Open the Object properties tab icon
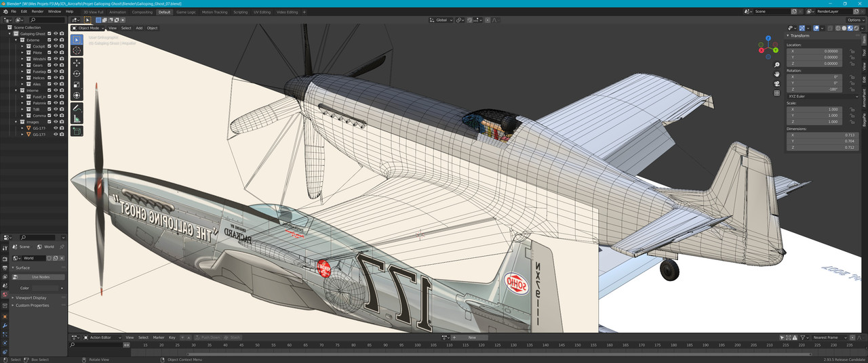Image resolution: width=868 pixels, height=363 pixels. (4, 317)
